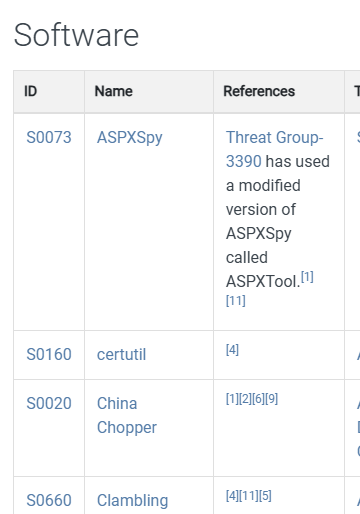
Task: Open citation [4] in certutil row
Action: [x=232, y=350]
